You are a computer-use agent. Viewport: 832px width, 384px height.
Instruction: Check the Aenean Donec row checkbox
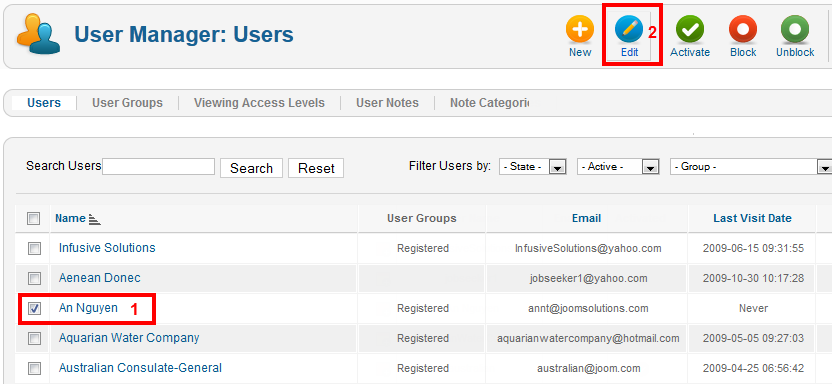[34, 278]
